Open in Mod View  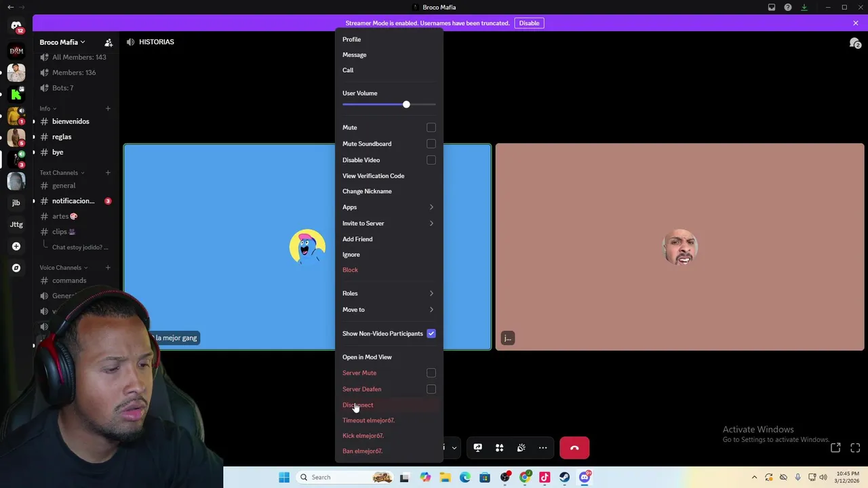[389, 357]
